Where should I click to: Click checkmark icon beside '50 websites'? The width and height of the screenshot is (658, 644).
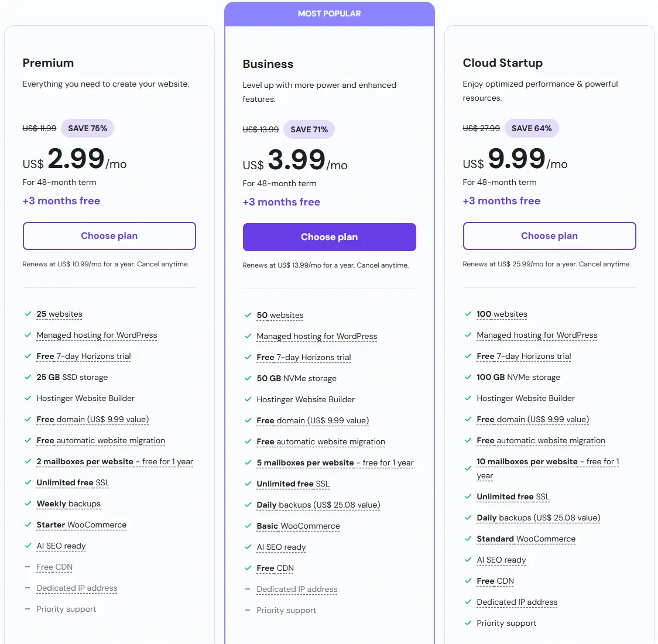248,314
